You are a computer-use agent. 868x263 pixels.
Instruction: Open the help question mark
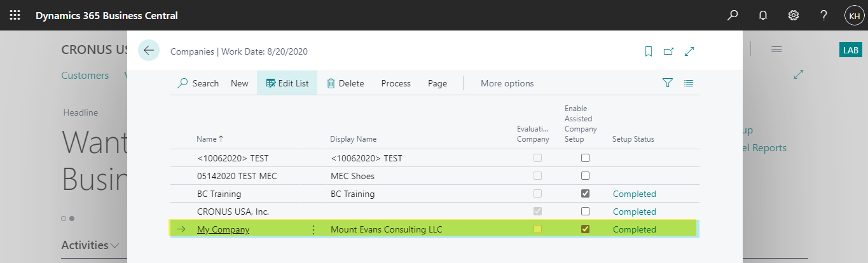click(x=823, y=15)
